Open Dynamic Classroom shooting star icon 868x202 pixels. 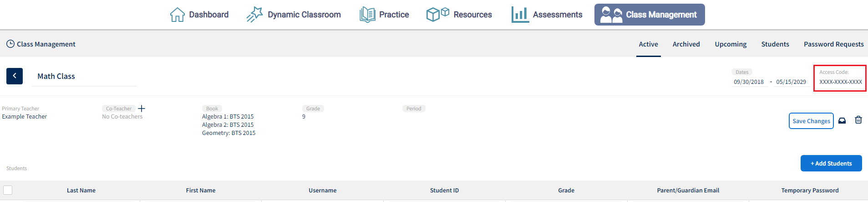tap(254, 15)
